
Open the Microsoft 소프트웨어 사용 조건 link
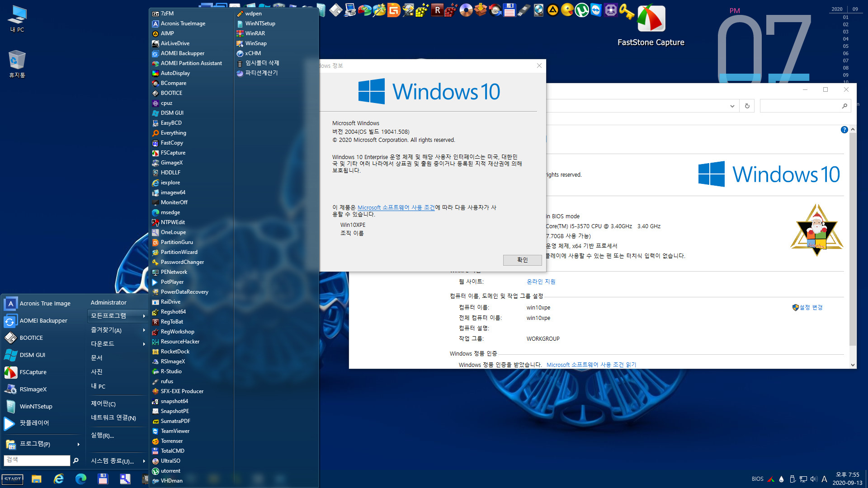[396, 207]
